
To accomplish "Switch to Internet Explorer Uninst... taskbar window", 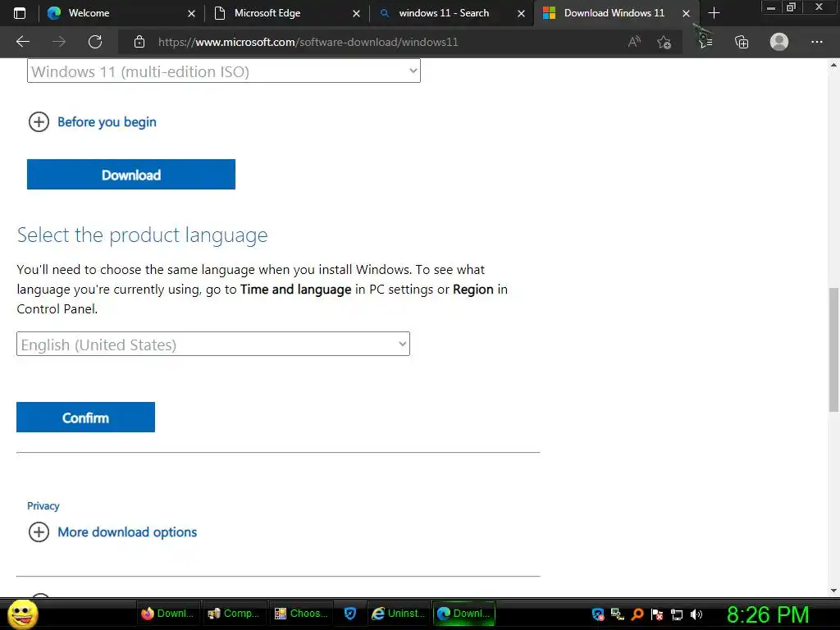I will [399, 614].
